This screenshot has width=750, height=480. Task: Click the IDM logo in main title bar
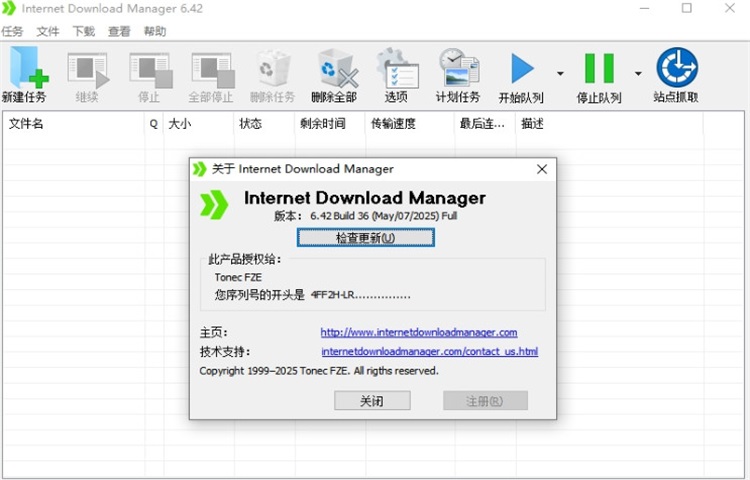(x=9, y=9)
